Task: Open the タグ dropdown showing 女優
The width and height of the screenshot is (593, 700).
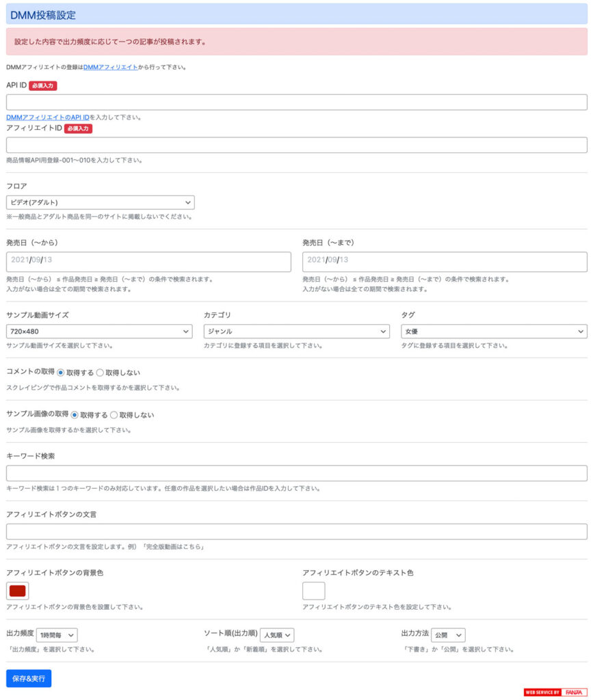Action: 494,332
